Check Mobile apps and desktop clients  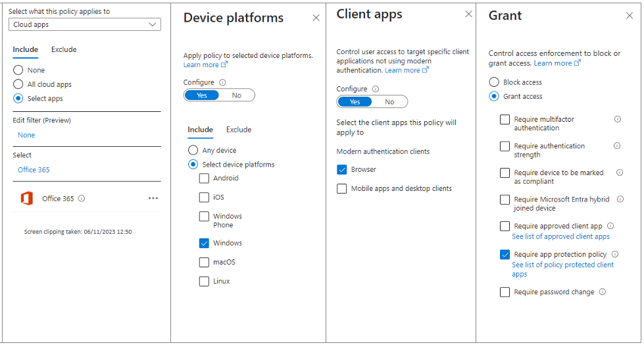[x=341, y=189]
